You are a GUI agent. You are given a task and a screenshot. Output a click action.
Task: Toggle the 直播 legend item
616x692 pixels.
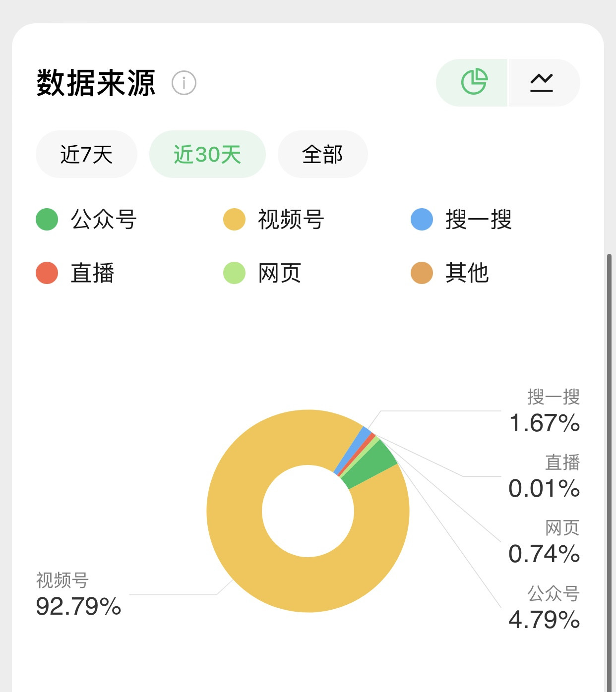(75, 273)
